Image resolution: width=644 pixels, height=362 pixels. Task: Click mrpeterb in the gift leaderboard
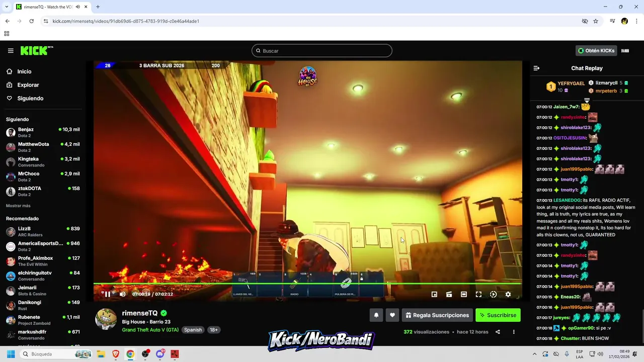[606, 91]
